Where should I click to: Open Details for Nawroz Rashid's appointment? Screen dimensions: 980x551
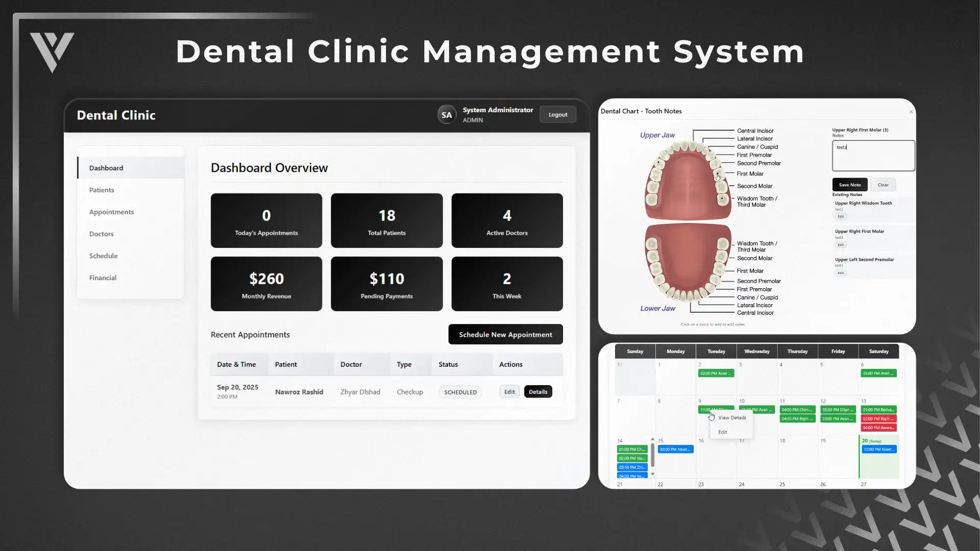pos(538,391)
